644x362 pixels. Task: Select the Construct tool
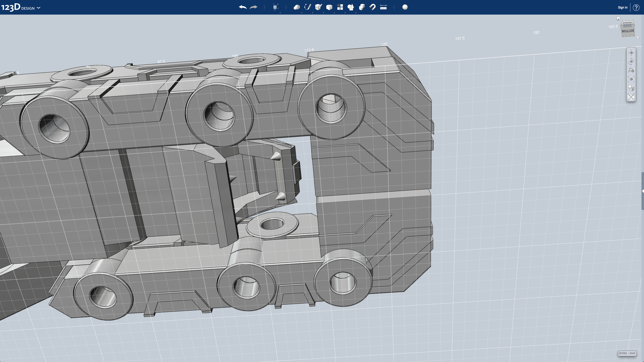tap(318, 7)
